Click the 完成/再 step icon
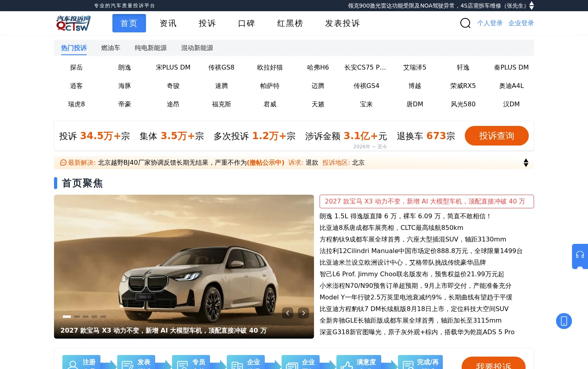 click(x=408, y=365)
